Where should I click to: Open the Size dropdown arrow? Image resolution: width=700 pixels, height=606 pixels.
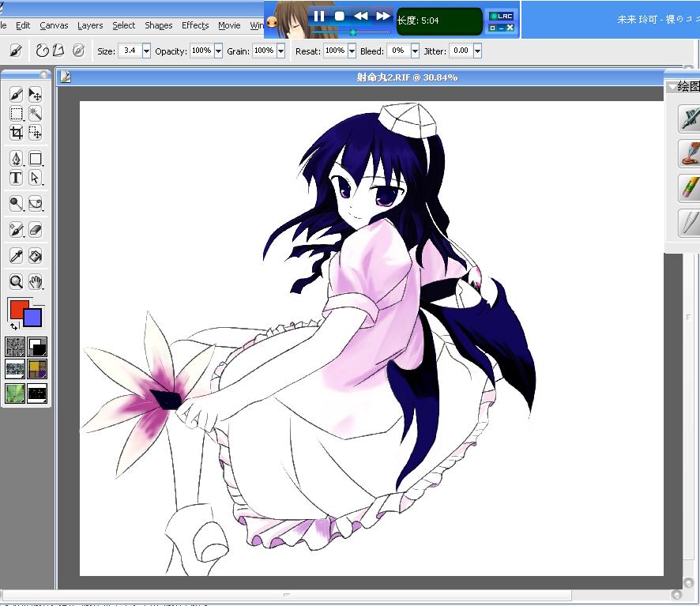click(x=146, y=51)
